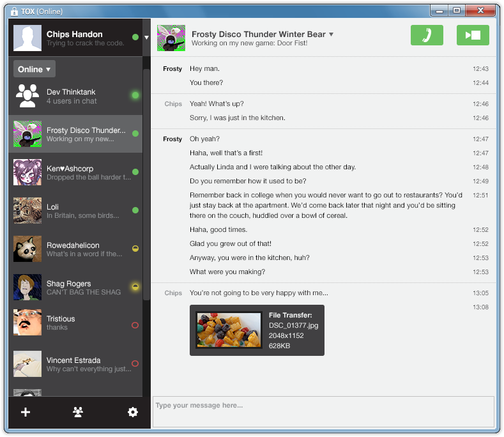Viewport: 504px width, 437px height.
Task: Click the 12:51 timestamp
Action: 480,195
